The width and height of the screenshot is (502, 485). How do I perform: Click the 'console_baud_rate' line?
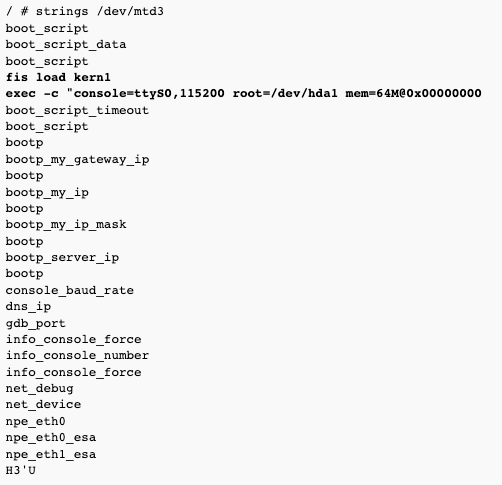click(x=70, y=290)
